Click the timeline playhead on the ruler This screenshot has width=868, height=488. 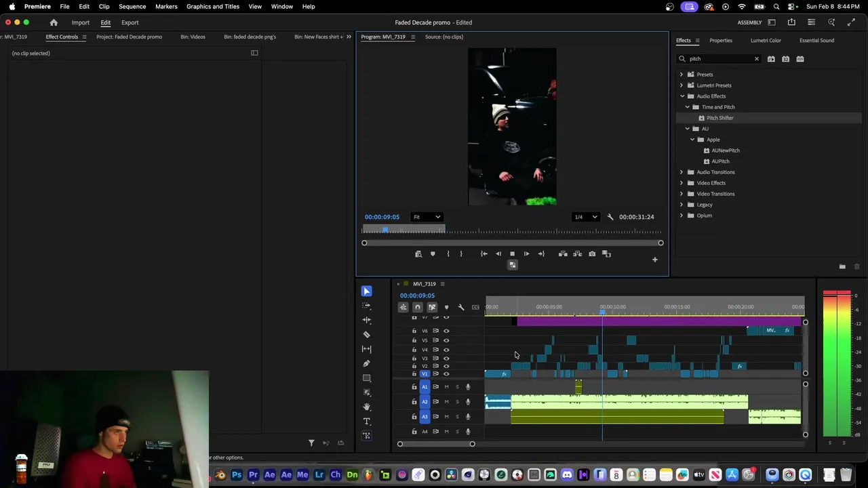[602, 311]
